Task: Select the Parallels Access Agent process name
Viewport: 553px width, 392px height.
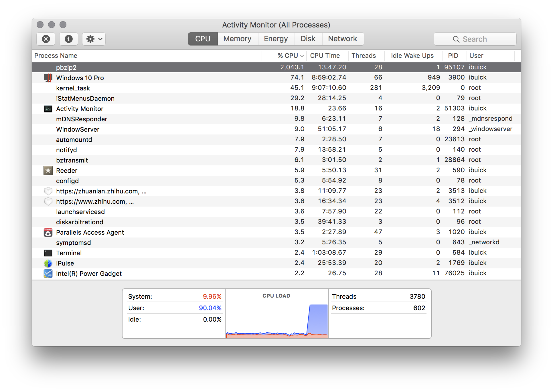Action: point(90,232)
